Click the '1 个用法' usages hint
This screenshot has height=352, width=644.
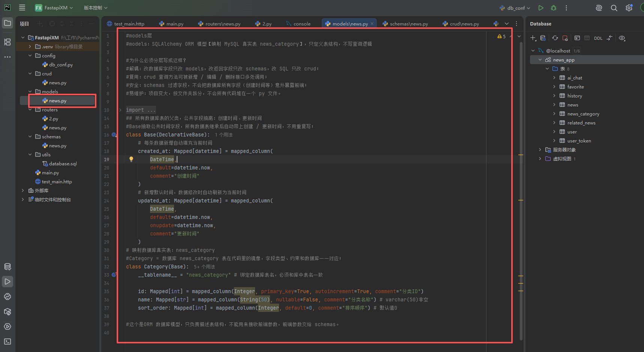click(224, 135)
